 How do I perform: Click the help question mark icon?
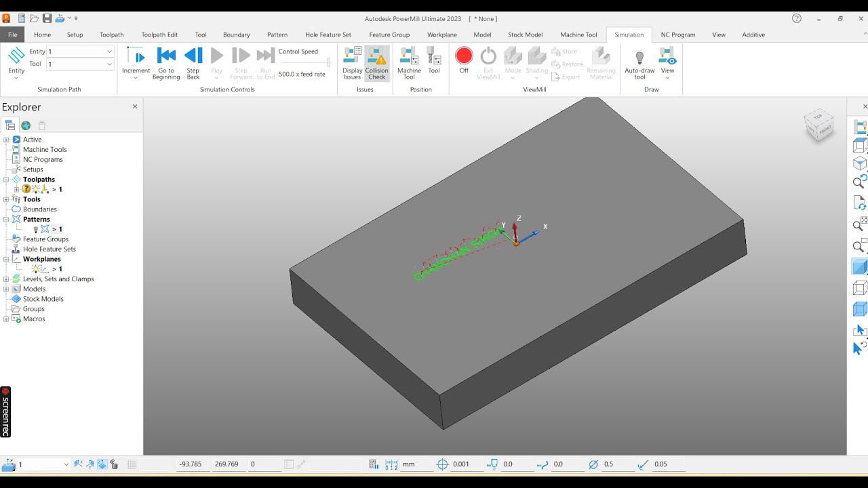click(797, 18)
